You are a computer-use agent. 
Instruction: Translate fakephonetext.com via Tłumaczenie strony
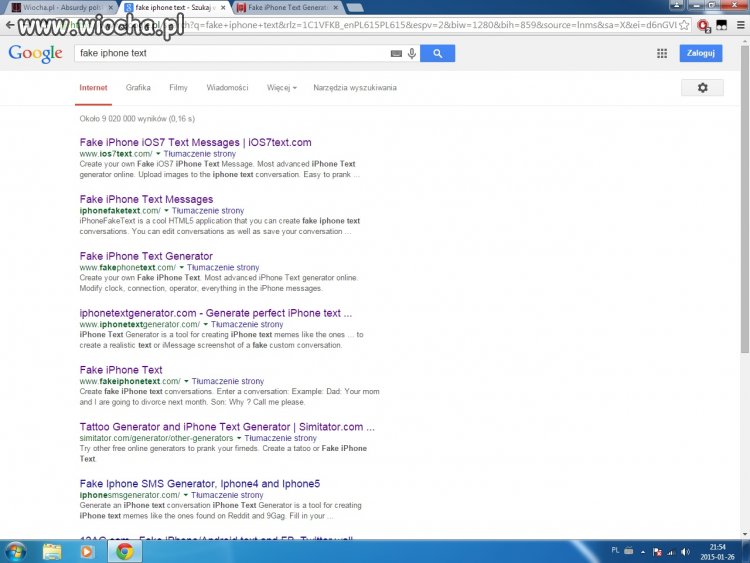[223, 268]
